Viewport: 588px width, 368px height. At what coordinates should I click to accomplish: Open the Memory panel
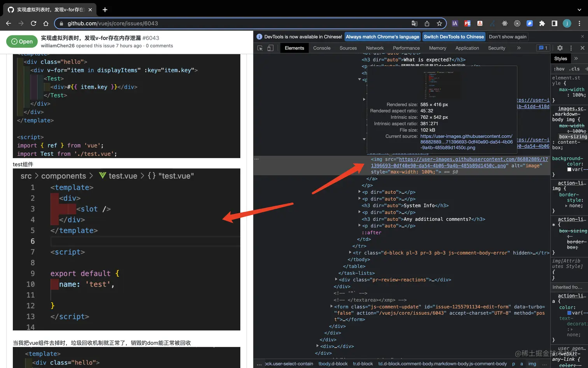(x=437, y=48)
